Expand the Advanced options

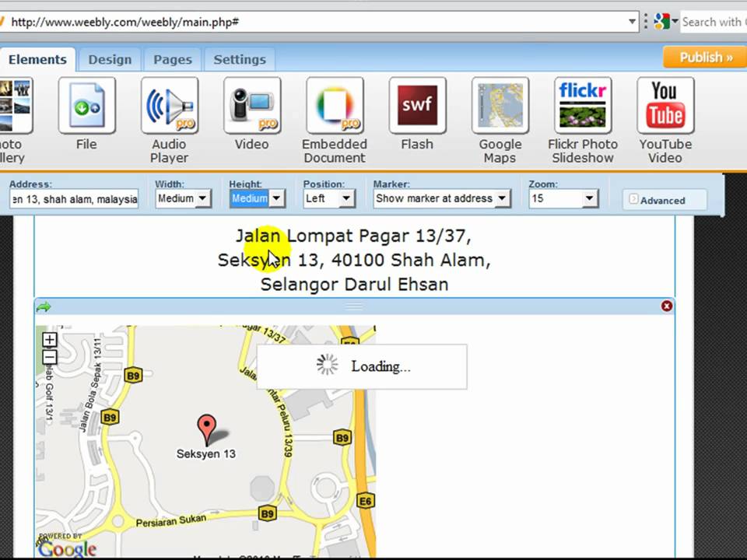point(665,200)
